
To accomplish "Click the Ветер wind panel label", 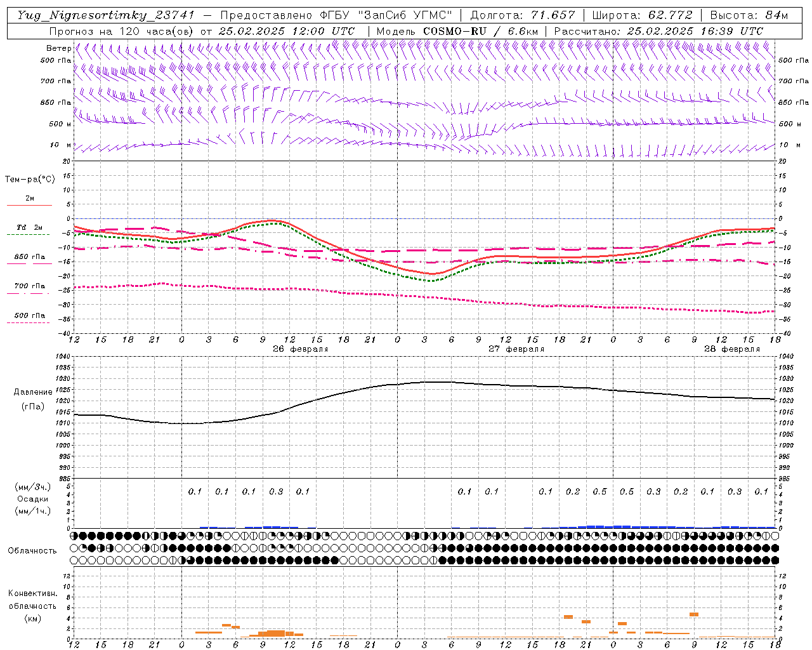I will tap(58, 48).
